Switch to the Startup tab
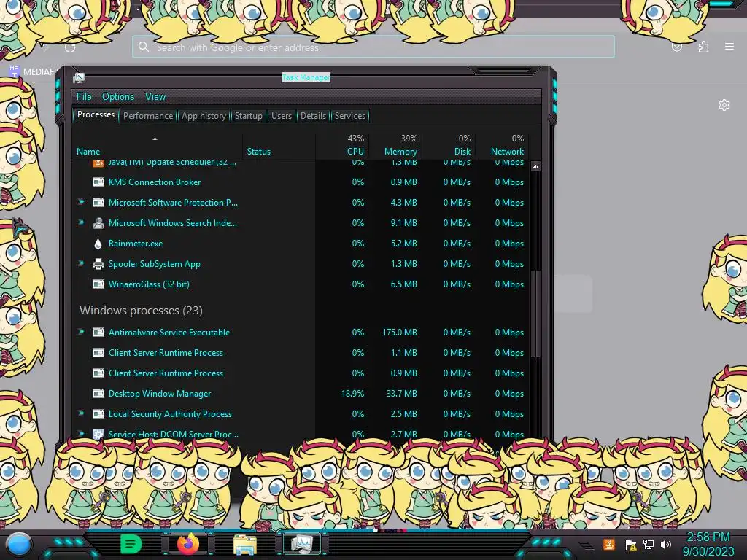Screen dimensions: 747x560 click(248, 116)
